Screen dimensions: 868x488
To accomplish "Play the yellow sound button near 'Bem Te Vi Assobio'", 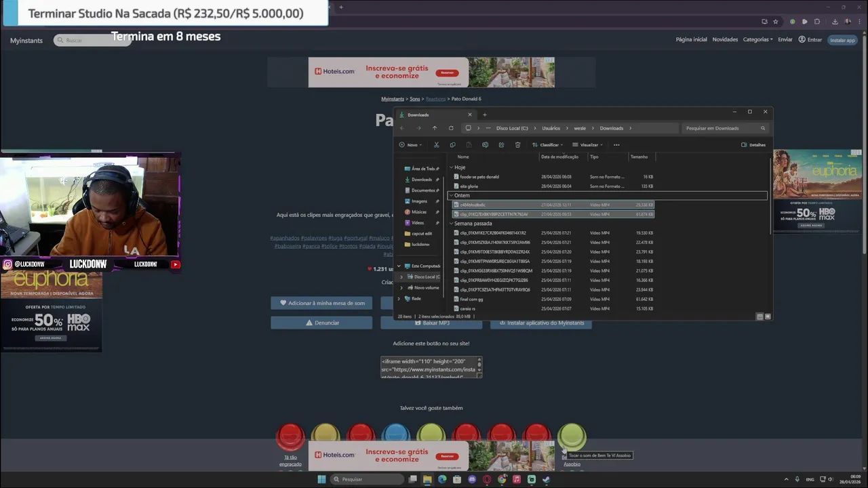I will [572, 436].
